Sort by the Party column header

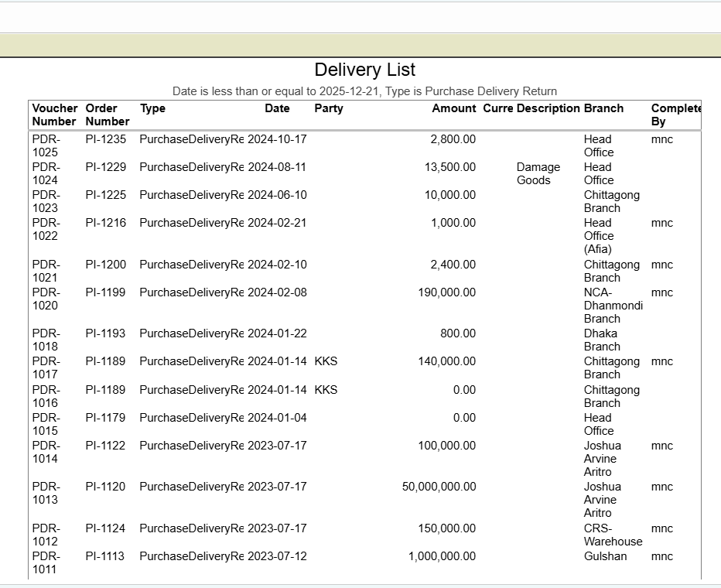click(x=329, y=108)
